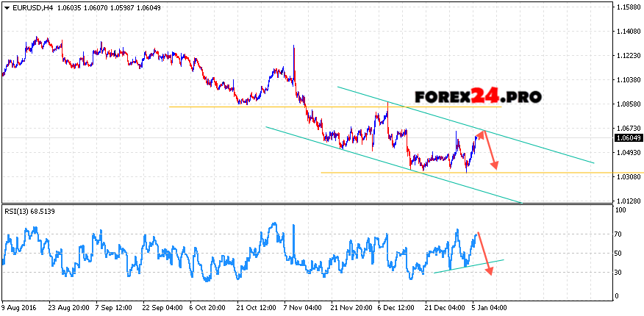Click the red arrowhead on the upper channel line
The image size is (644, 316).
(x=482, y=133)
